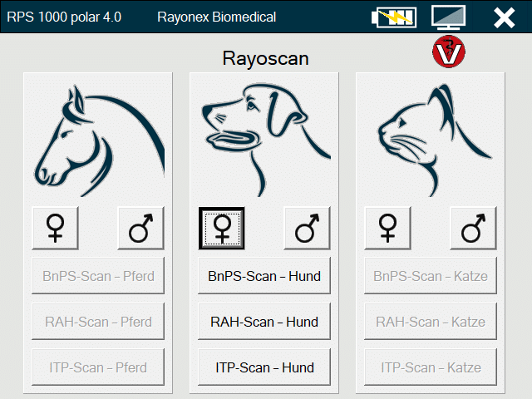Click the red veterinary V badge

[x=449, y=52]
